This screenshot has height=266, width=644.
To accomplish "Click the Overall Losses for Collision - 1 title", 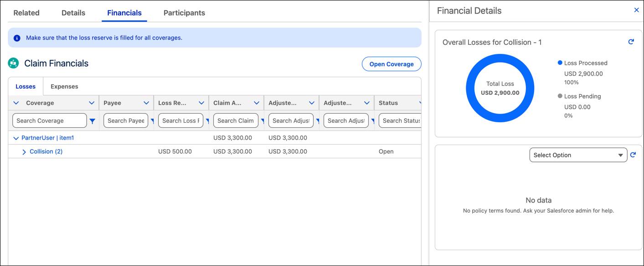I will click(x=492, y=42).
